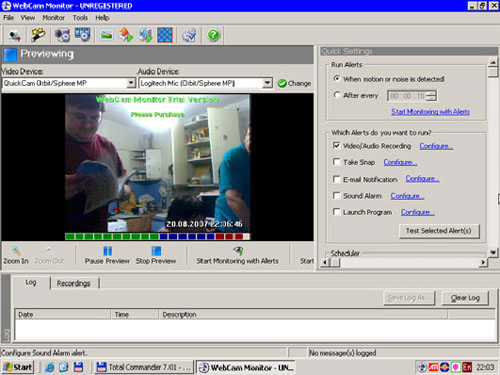
Task: Enable Take Snap alert checkbox
Action: (336, 162)
